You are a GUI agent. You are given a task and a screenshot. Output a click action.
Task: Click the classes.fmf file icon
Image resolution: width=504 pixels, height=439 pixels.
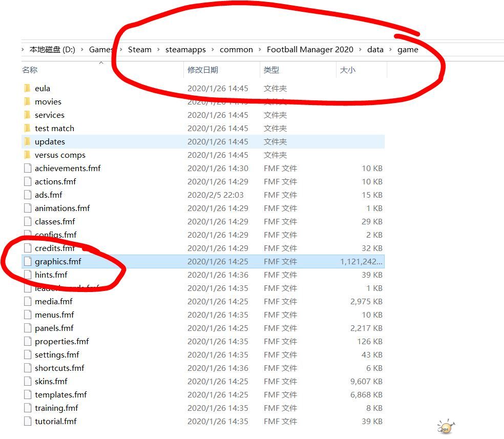coord(28,221)
